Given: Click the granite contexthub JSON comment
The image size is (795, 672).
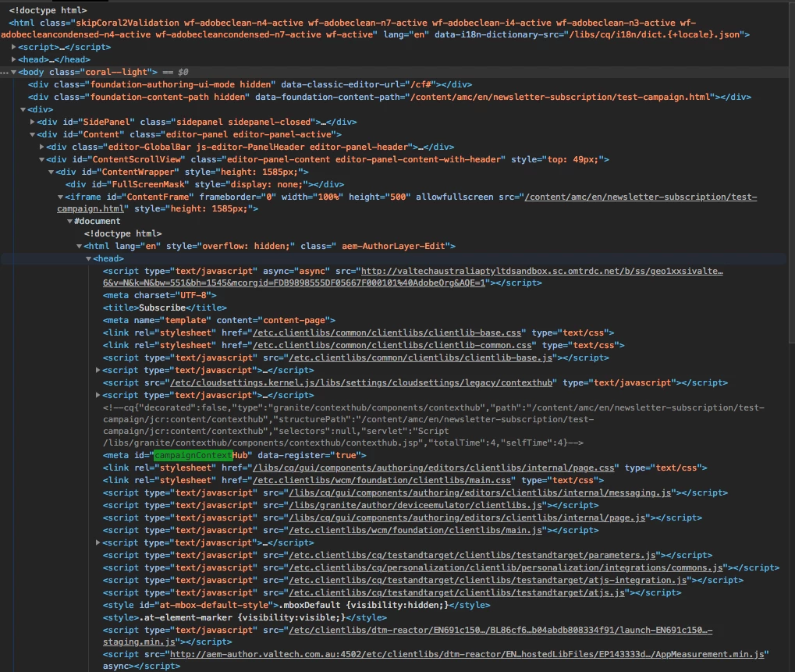Looking at the screenshot, I should (434, 425).
